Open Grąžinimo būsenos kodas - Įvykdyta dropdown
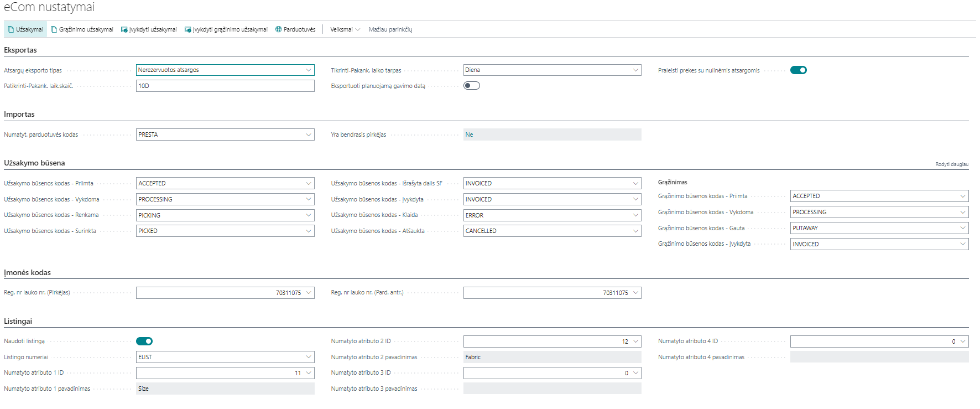 pos(963,244)
